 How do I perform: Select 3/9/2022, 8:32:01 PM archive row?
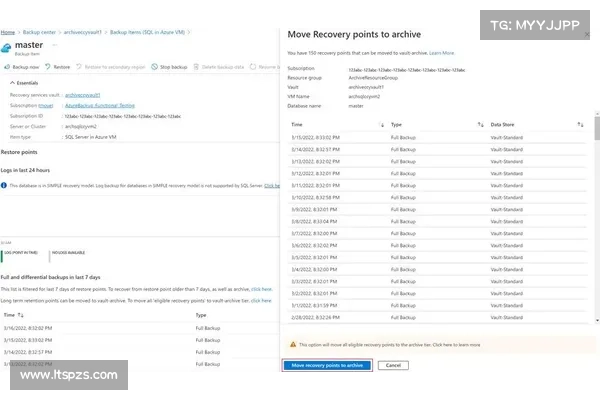437,209
